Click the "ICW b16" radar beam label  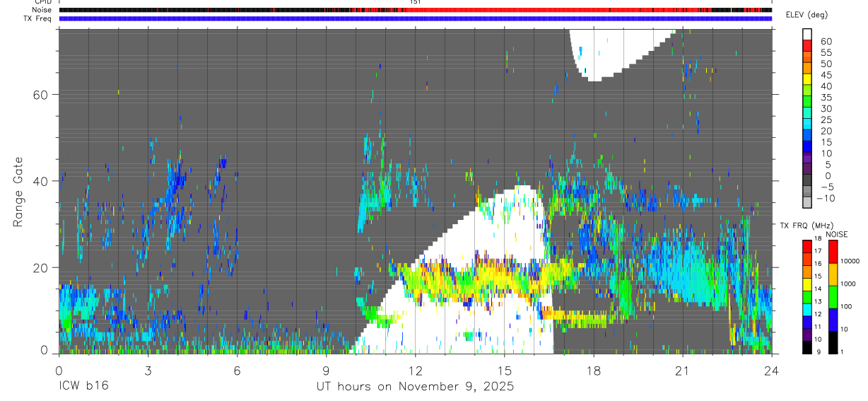pos(84,387)
